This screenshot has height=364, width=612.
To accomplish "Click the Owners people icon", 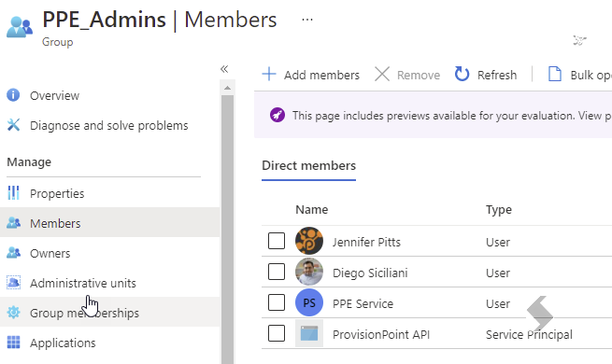I will 13,253.
